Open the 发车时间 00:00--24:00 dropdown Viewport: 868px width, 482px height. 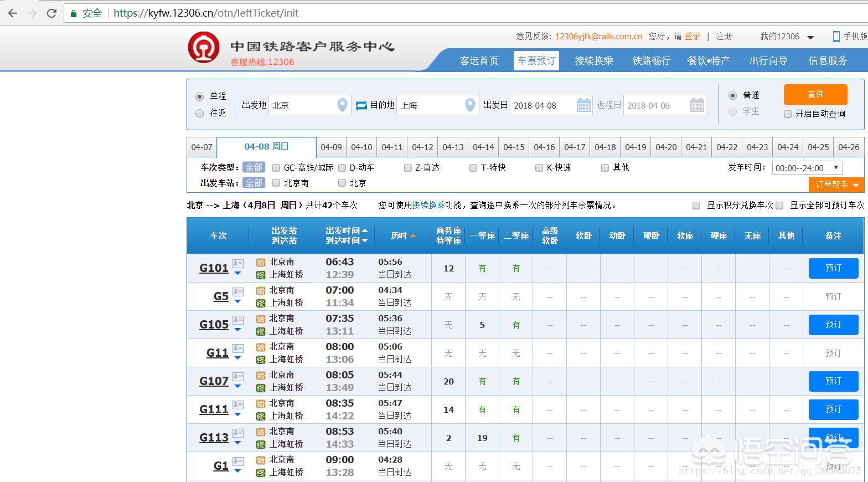pos(807,168)
